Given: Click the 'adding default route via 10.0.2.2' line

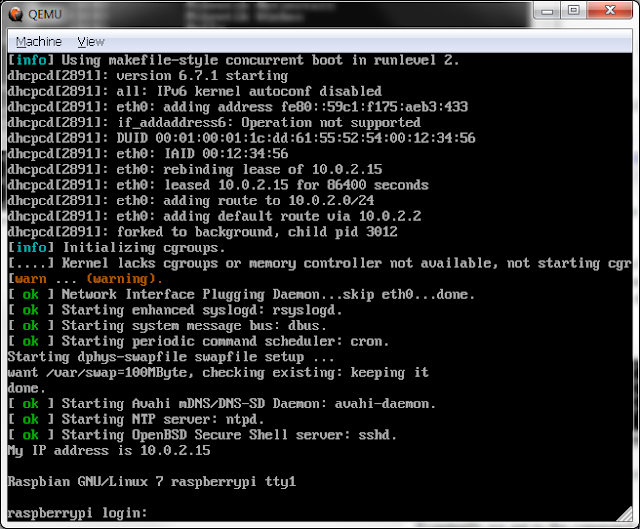Looking at the screenshot, I should [214, 216].
